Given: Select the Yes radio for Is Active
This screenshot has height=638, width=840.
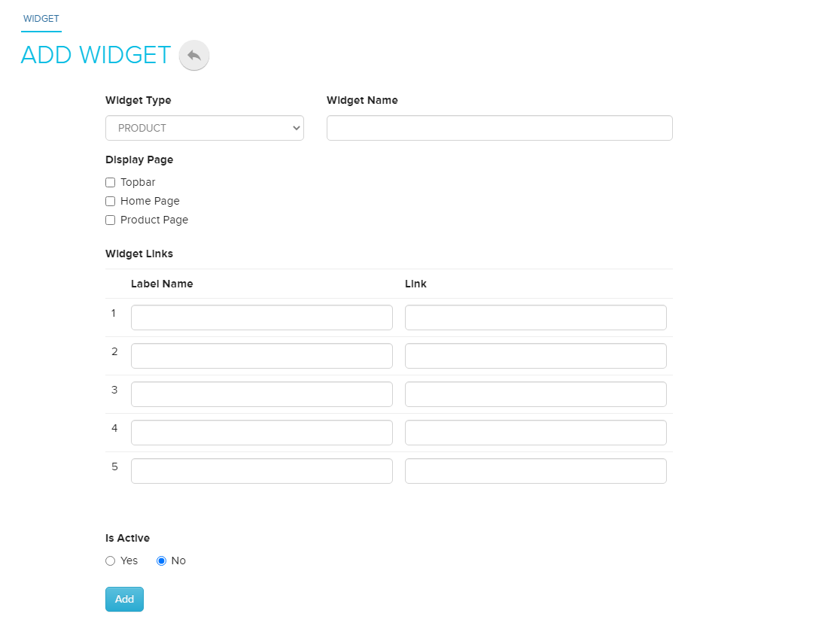Looking at the screenshot, I should (x=111, y=561).
